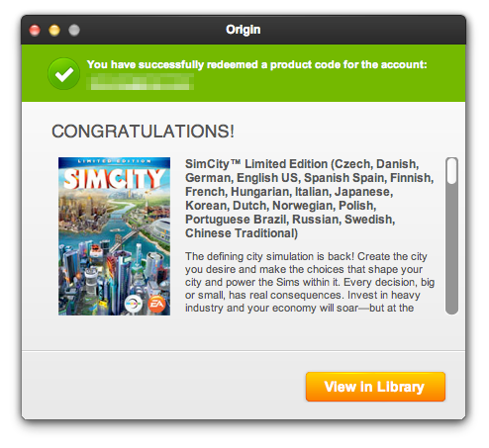This screenshot has width=489, height=448.
Task: Click the Origin badge on the SimCity cover
Action: 133,304
